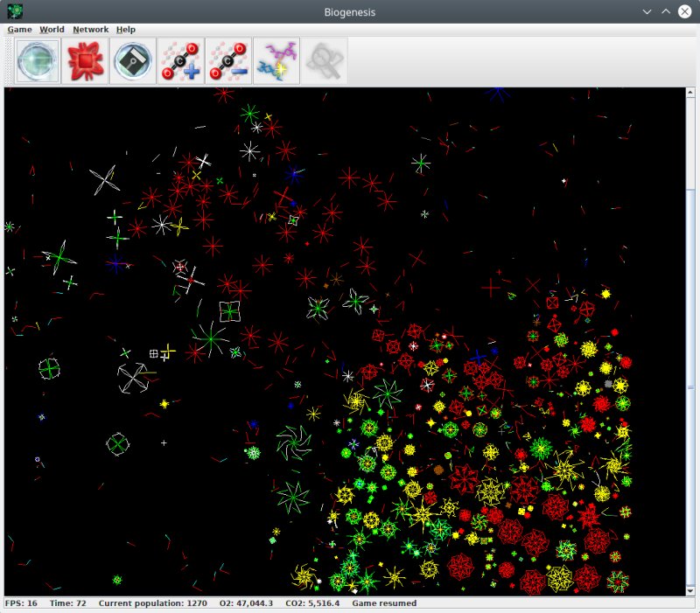Image resolution: width=700 pixels, height=613 pixels.
Task: Click the scrollbar down arrow
Action: [689, 590]
